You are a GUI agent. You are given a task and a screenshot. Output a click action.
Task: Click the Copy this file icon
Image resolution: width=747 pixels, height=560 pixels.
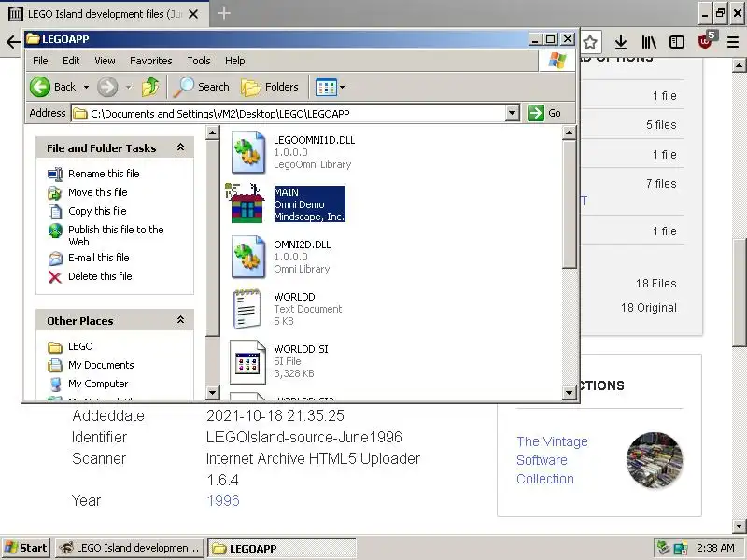55,211
